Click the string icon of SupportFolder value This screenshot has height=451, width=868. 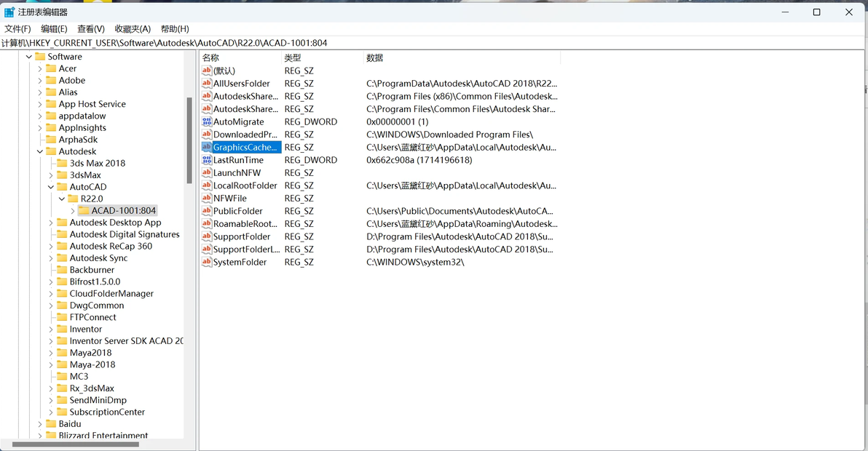(207, 236)
